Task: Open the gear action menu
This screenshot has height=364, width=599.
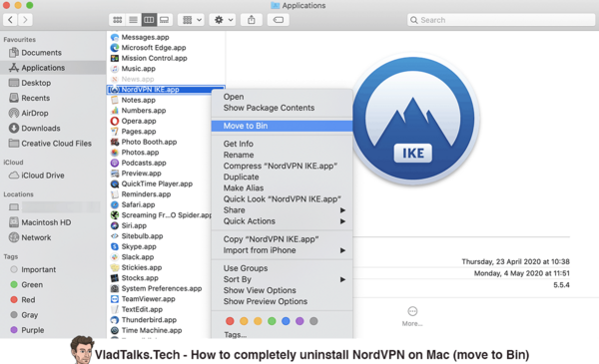Action: pyautogui.click(x=223, y=20)
